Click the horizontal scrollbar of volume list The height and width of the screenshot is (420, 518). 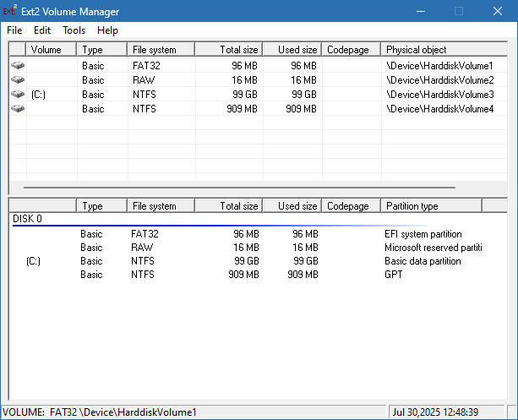pyautogui.click(x=239, y=188)
